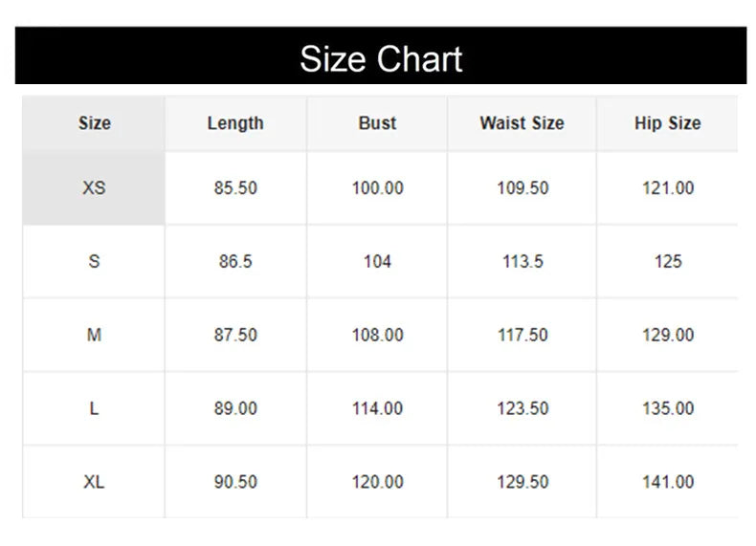Choose the M size row label

[x=94, y=335]
